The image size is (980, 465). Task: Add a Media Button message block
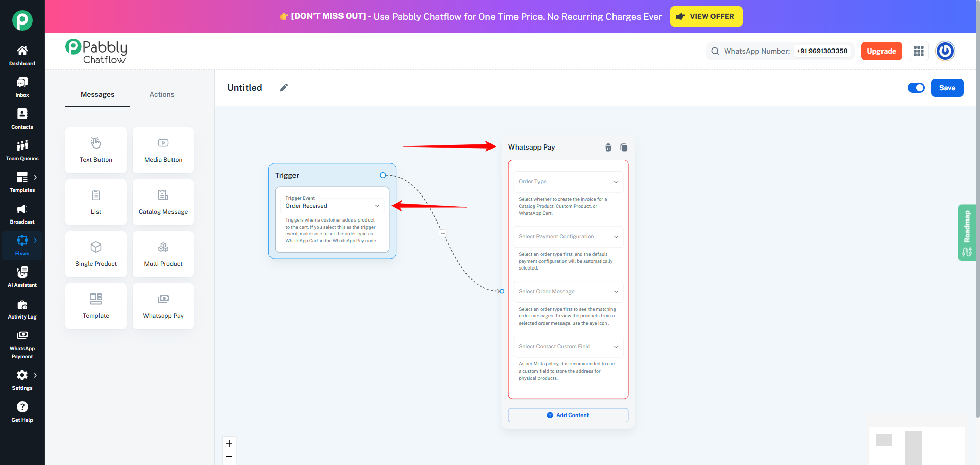pyautogui.click(x=163, y=150)
